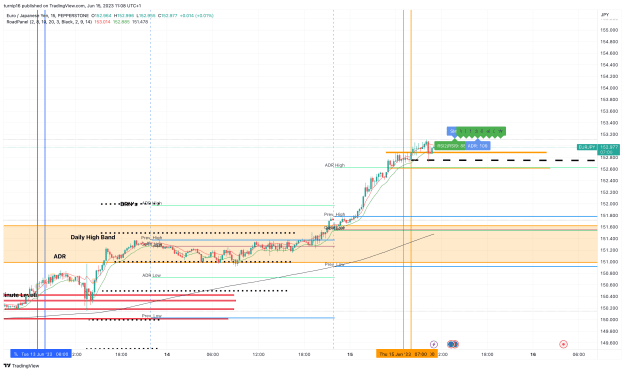Click the current price label 152.977
Viewport: 625px width, 372px height.
608,149
